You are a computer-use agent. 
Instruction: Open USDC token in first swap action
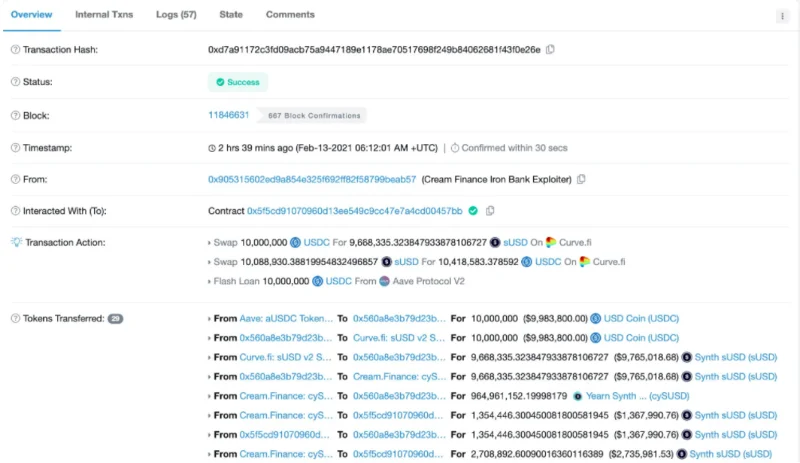(x=316, y=242)
